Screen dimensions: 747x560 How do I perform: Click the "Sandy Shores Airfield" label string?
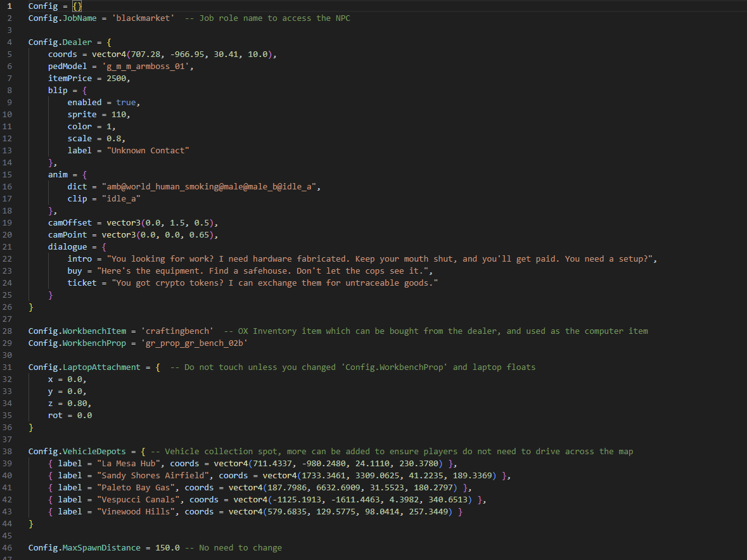pos(153,476)
